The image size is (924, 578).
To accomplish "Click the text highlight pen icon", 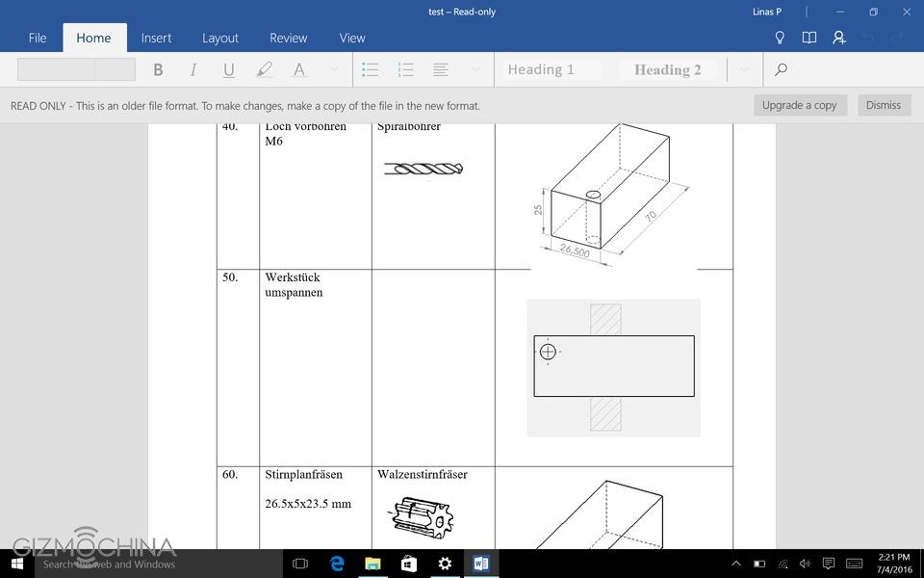I will (264, 69).
